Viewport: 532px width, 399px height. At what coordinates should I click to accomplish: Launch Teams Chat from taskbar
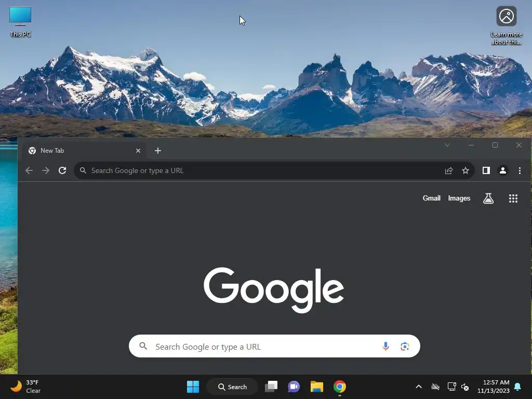coord(294,387)
